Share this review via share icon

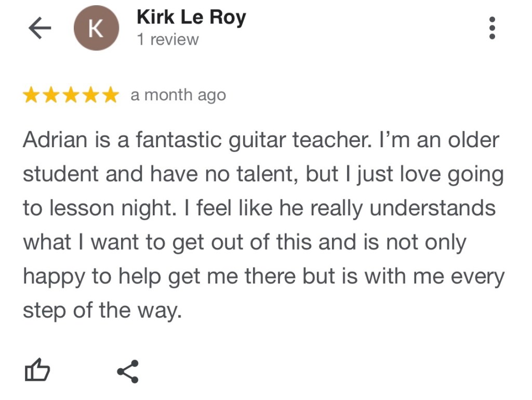coord(128,371)
